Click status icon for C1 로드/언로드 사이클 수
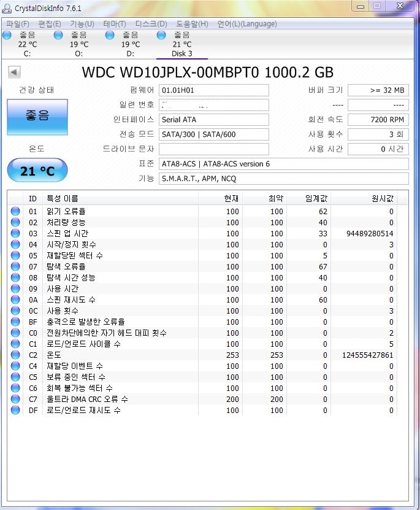 15,344
